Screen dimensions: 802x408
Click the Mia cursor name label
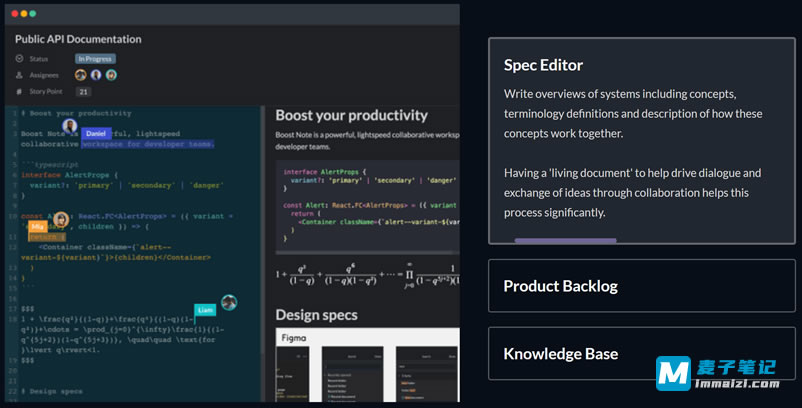click(x=37, y=226)
